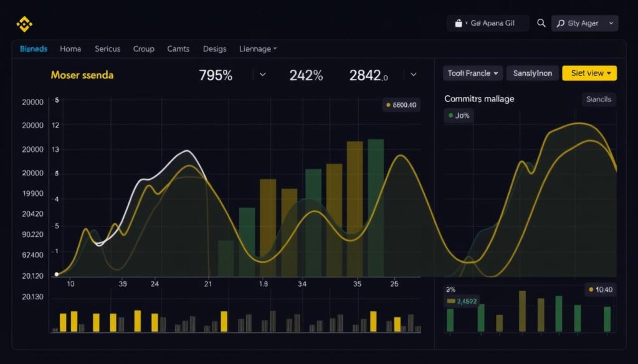Click the white start point of chart line
Viewport: 638px width, 364px height.
pyautogui.click(x=57, y=274)
